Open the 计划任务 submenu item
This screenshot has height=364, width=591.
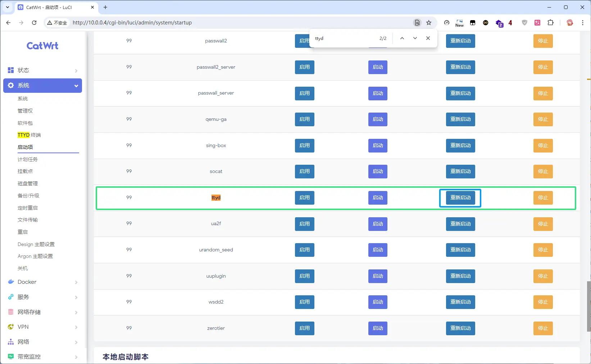pos(28,159)
